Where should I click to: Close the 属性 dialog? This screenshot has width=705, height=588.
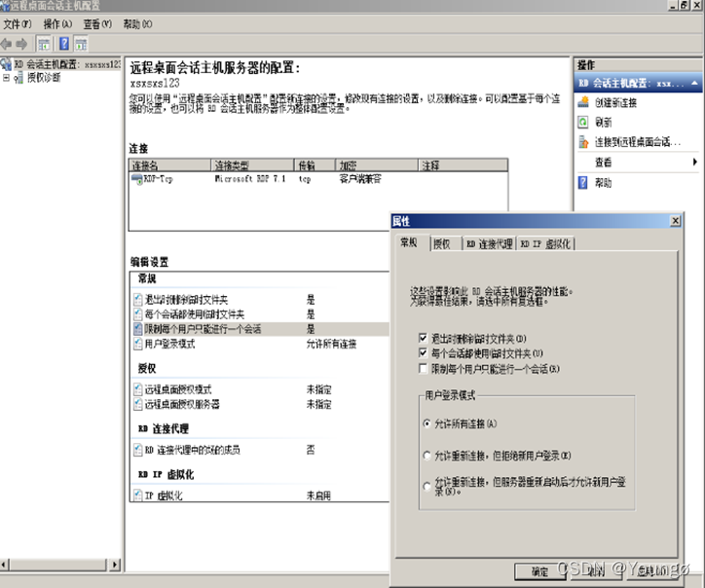click(x=675, y=221)
